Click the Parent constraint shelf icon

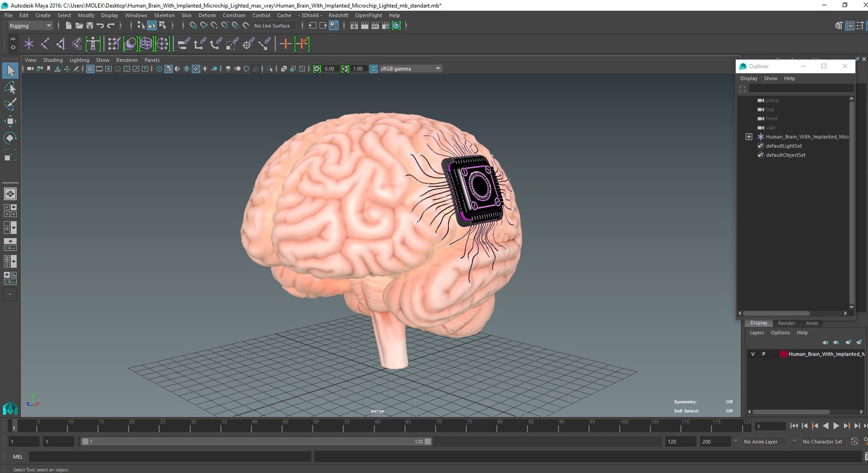183,44
